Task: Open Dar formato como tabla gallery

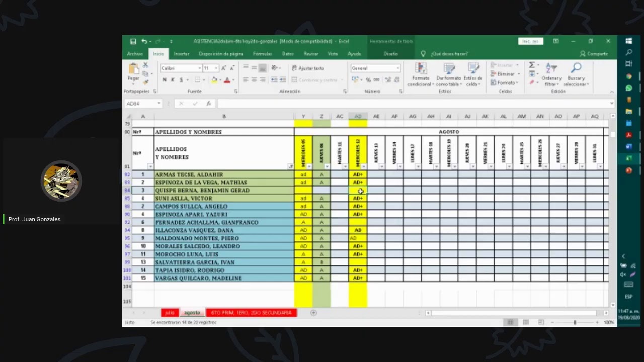Action: pyautogui.click(x=448, y=74)
